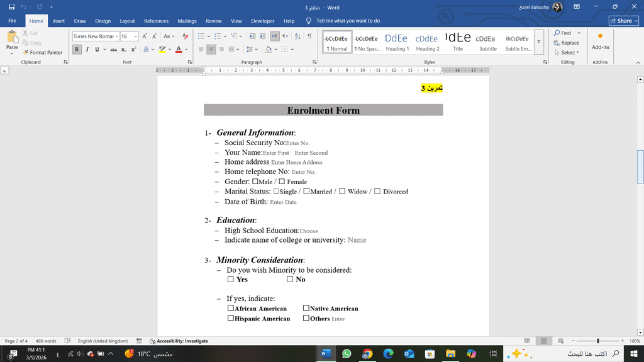Viewport: 644px width, 362px height.
Task: Apply red font color
Action: coord(179,49)
